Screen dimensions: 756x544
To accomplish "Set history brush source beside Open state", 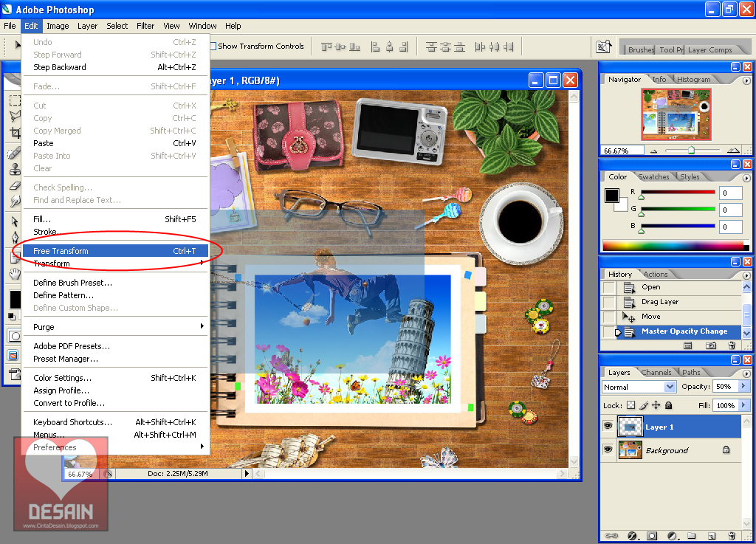I will [x=609, y=288].
